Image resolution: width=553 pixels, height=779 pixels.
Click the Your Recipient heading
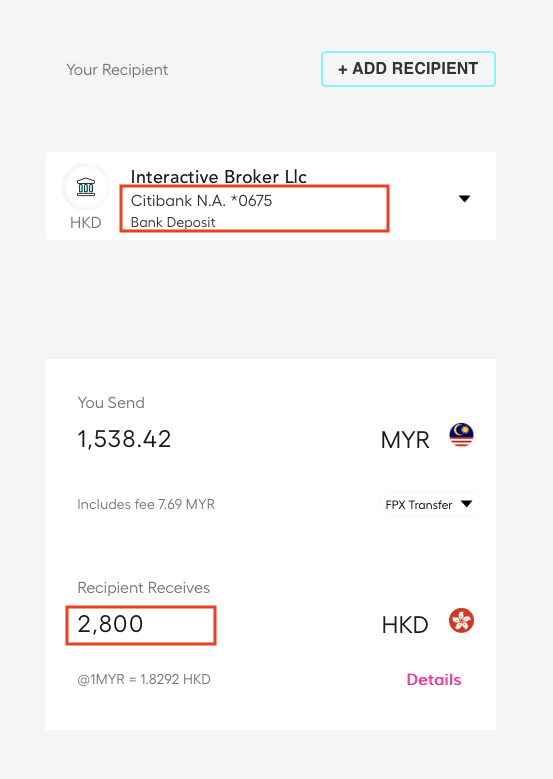point(117,70)
